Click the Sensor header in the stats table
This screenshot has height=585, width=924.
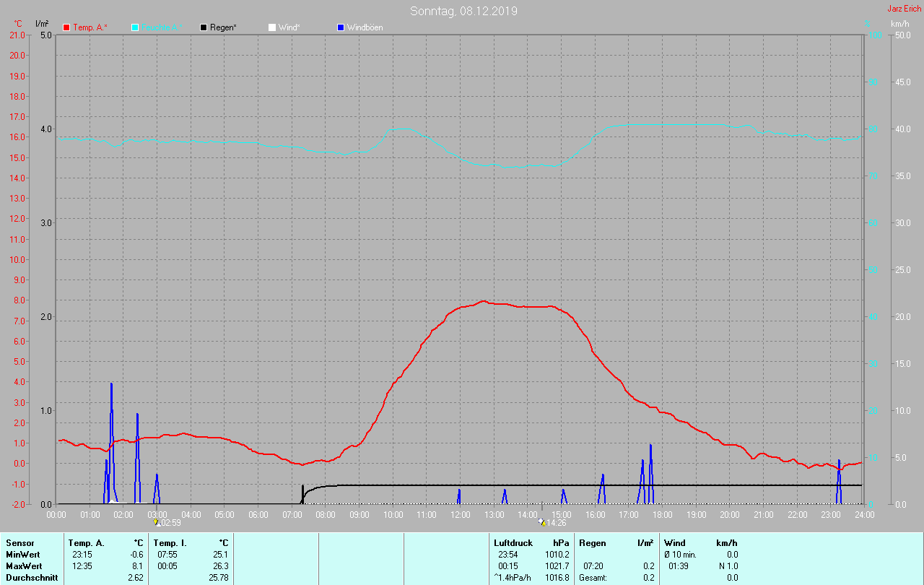click(x=19, y=542)
